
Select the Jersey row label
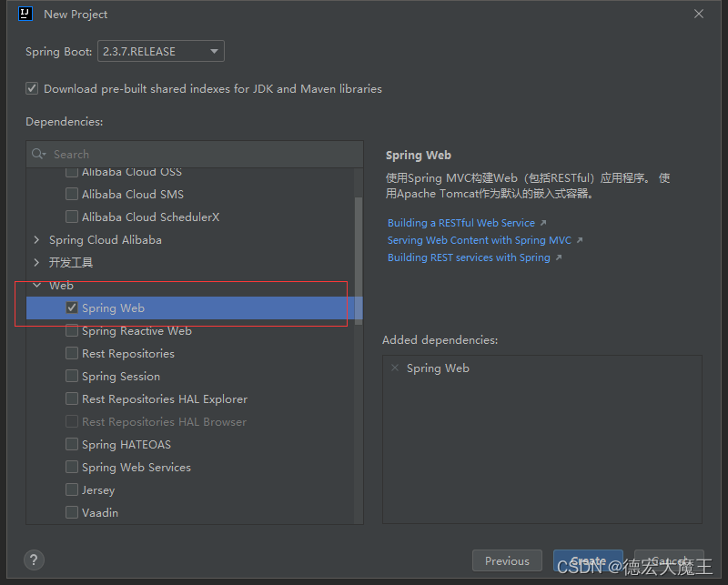[98, 489]
